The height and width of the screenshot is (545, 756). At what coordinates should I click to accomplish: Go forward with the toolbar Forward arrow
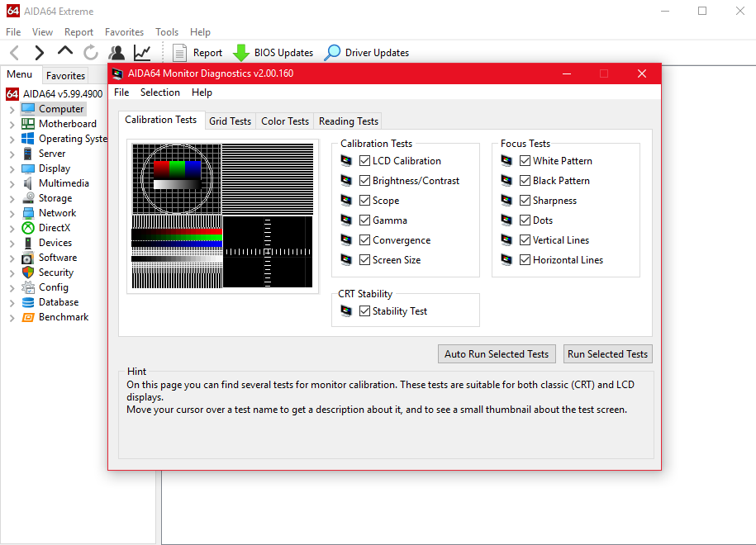point(39,53)
